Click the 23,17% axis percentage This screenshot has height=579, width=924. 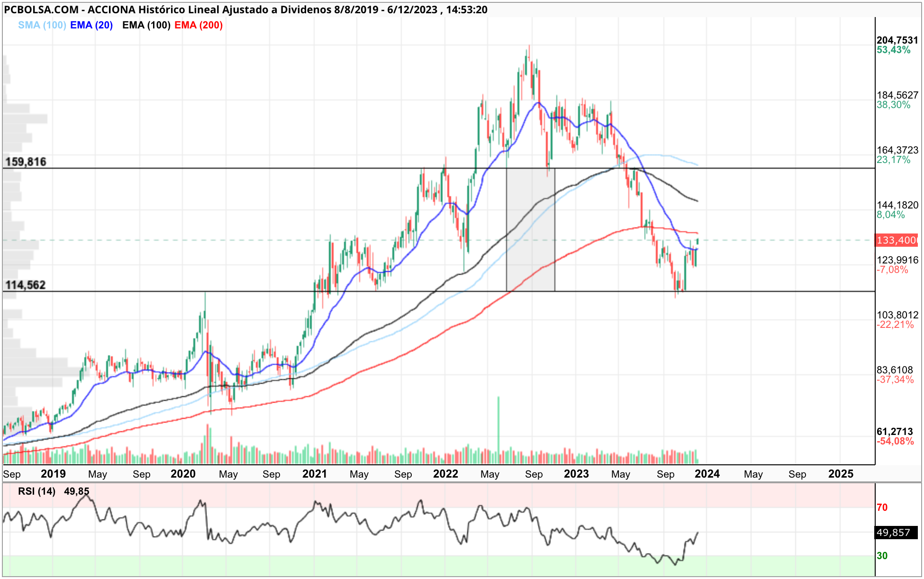894,160
